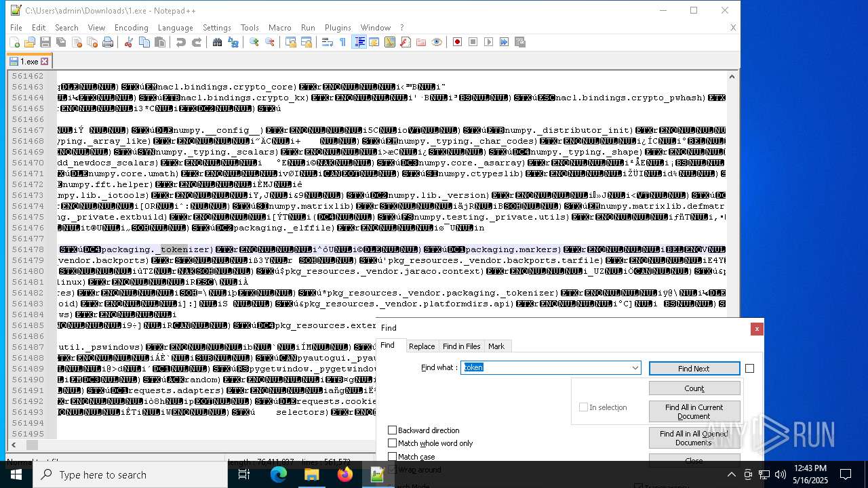868x488 pixels.
Task: Toggle monitoring with the eye icon
Action: point(437,42)
